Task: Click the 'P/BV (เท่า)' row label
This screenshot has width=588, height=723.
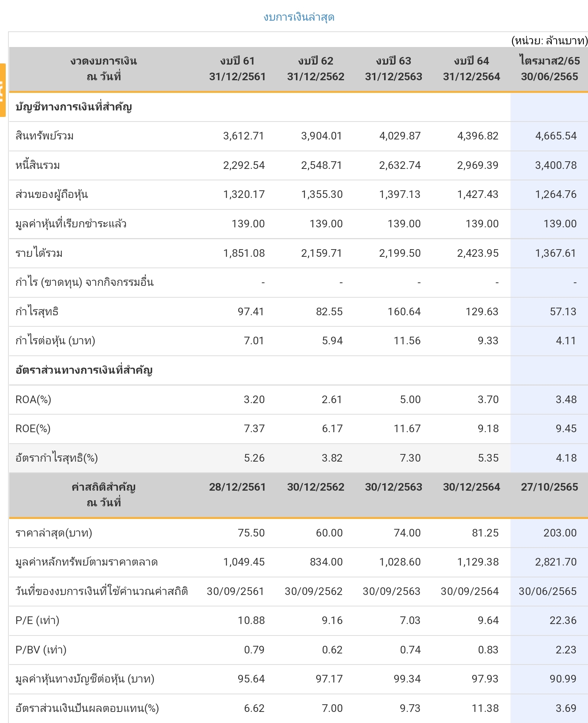Action: coord(41,650)
